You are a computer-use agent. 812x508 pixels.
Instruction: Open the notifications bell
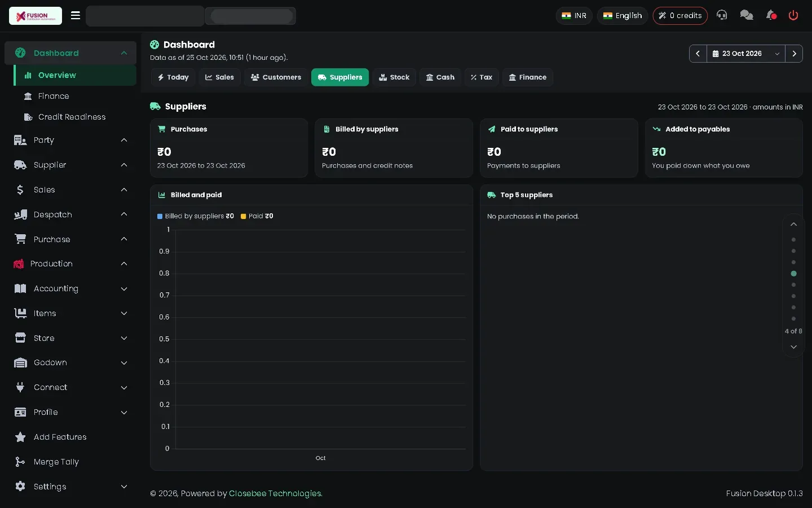click(771, 15)
